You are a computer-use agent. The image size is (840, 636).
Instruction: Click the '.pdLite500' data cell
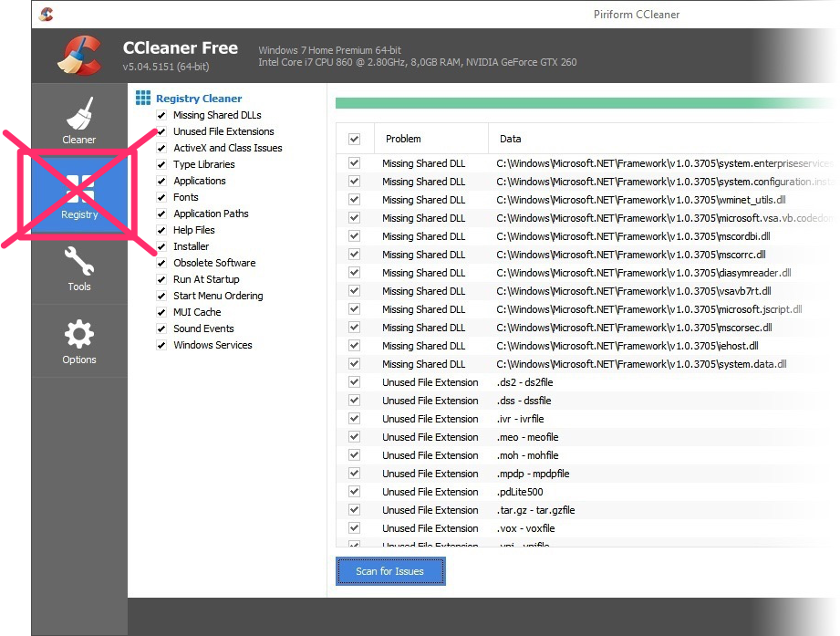point(520,492)
